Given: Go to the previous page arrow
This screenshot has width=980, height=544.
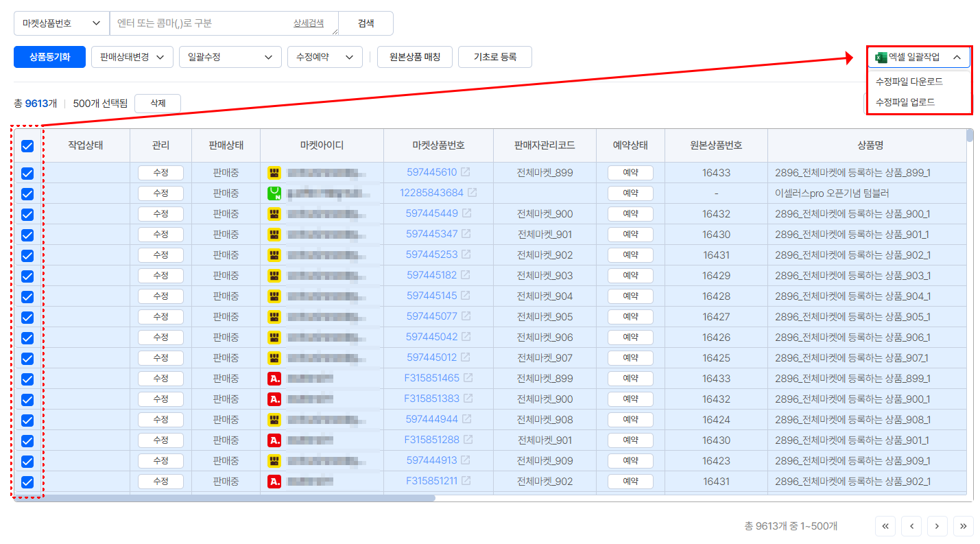Looking at the screenshot, I should coord(911,526).
